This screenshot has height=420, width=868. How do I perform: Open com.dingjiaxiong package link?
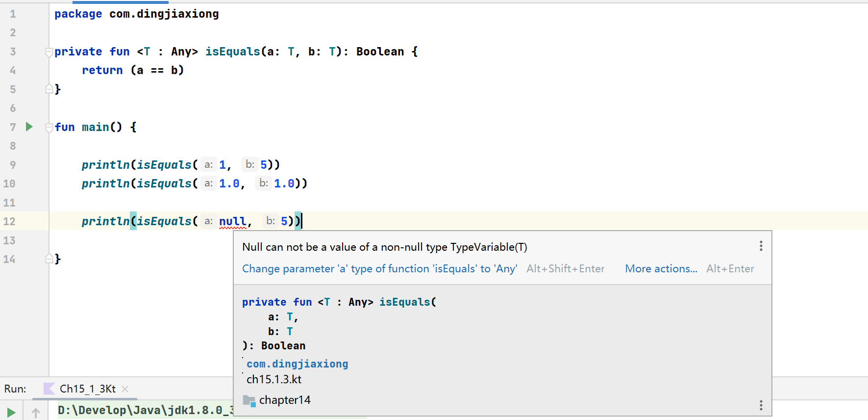point(298,364)
